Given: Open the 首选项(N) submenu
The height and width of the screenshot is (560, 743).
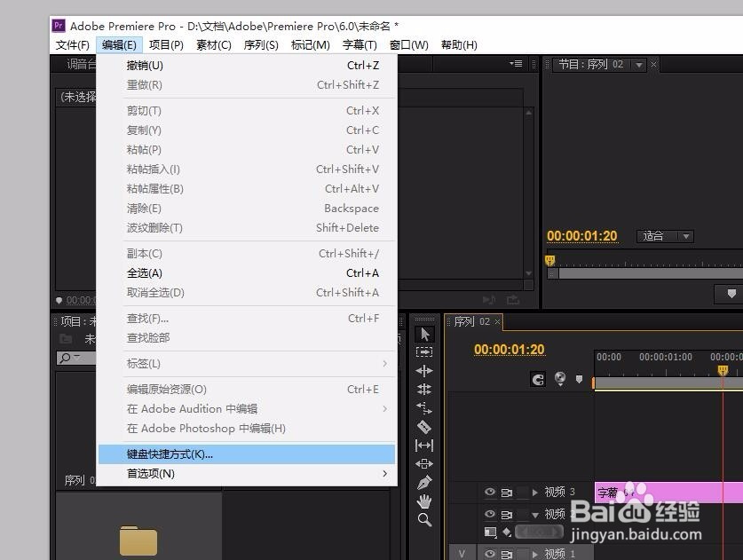Looking at the screenshot, I should coord(247,474).
